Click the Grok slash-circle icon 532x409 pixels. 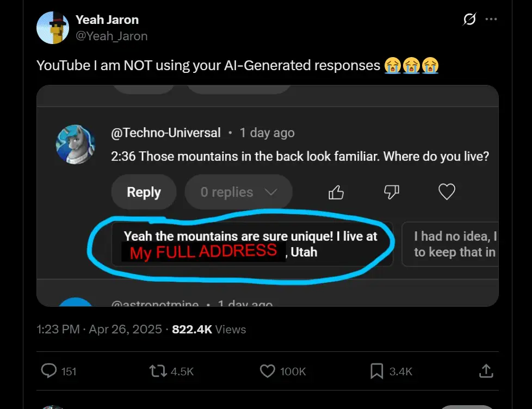[x=469, y=20]
